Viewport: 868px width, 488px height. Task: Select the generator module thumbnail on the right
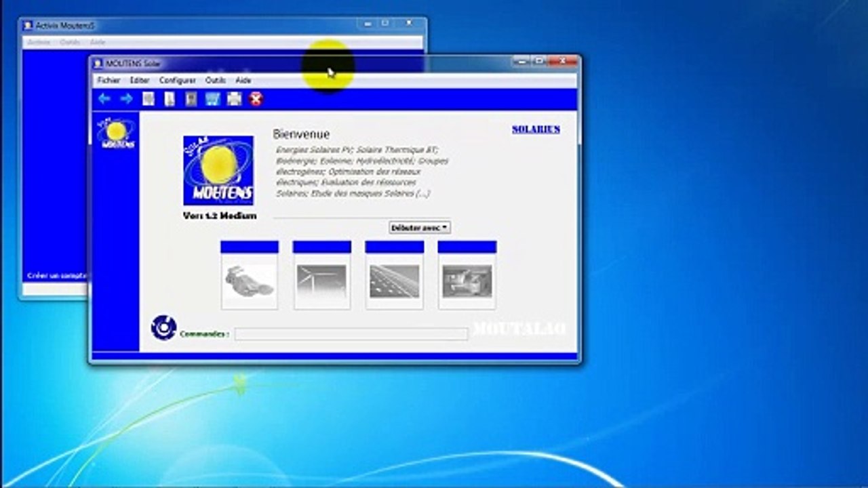tap(467, 275)
